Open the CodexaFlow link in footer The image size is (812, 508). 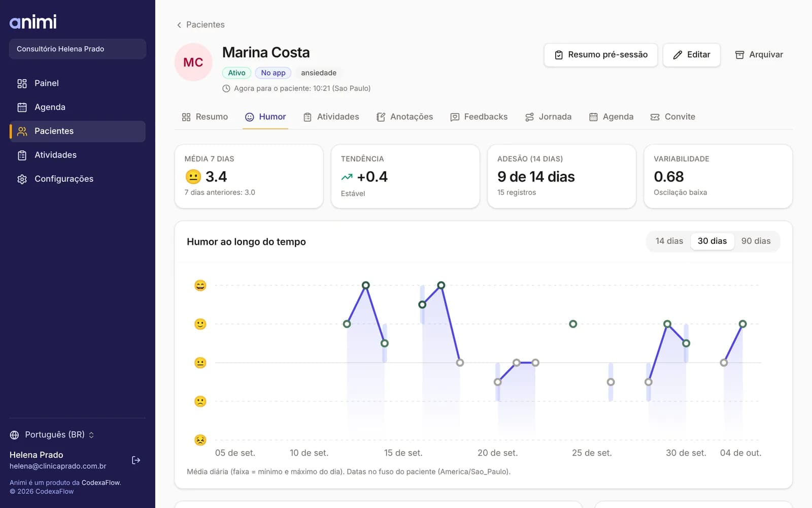coord(101,483)
